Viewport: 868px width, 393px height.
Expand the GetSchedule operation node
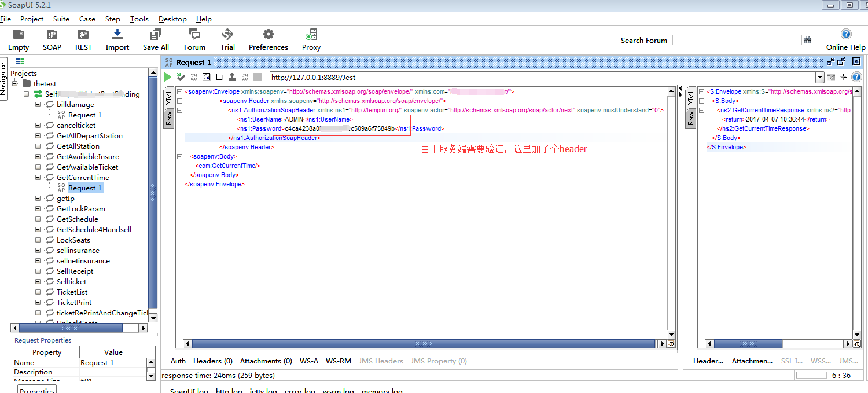pyautogui.click(x=38, y=219)
